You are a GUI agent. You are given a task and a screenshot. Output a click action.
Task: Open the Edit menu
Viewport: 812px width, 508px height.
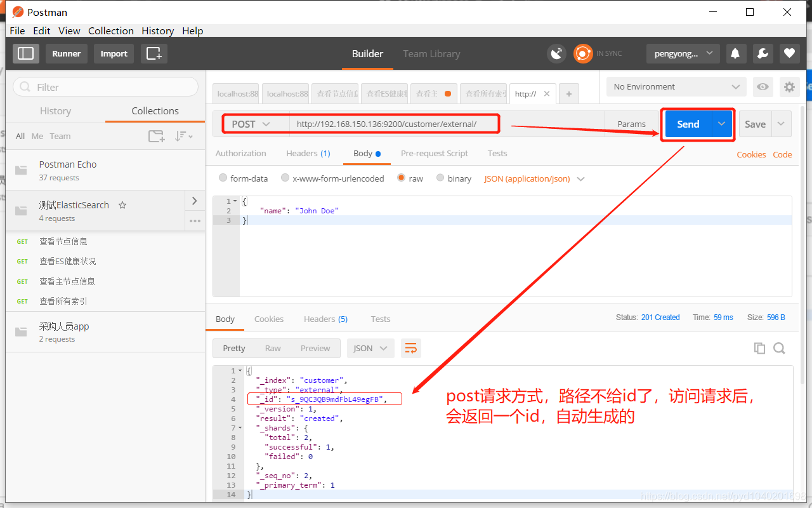pos(42,30)
